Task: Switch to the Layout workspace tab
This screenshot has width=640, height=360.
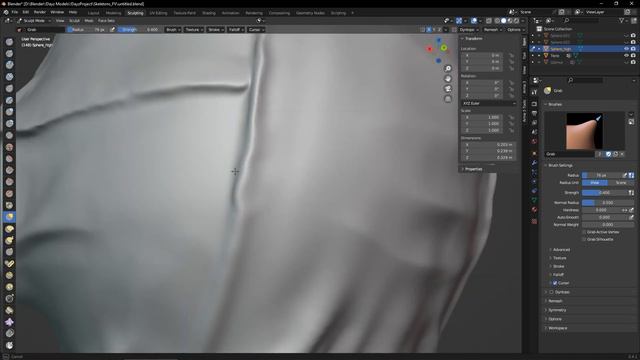Action: pos(93,13)
